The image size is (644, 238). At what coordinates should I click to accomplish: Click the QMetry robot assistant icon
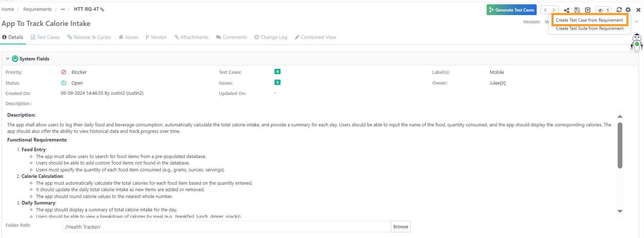click(x=637, y=42)
